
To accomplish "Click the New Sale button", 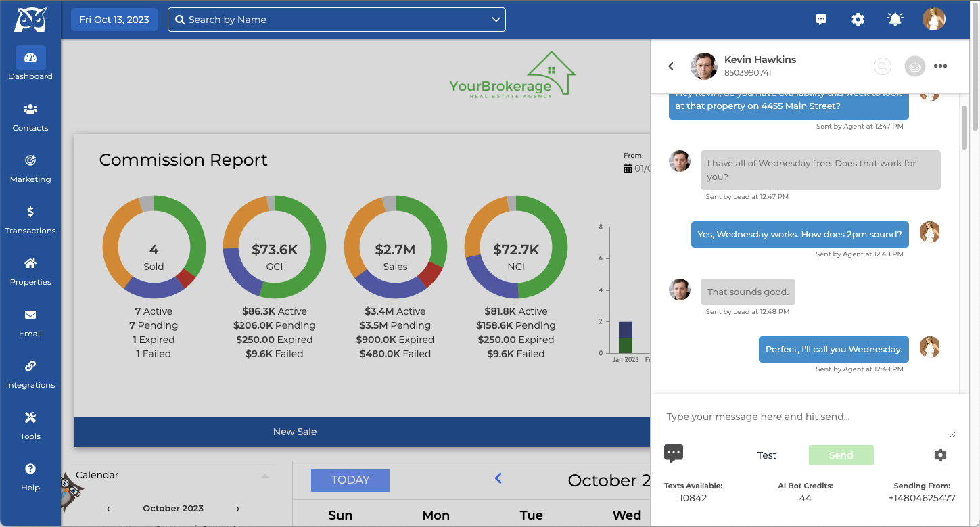I will (x=295, y=432).
